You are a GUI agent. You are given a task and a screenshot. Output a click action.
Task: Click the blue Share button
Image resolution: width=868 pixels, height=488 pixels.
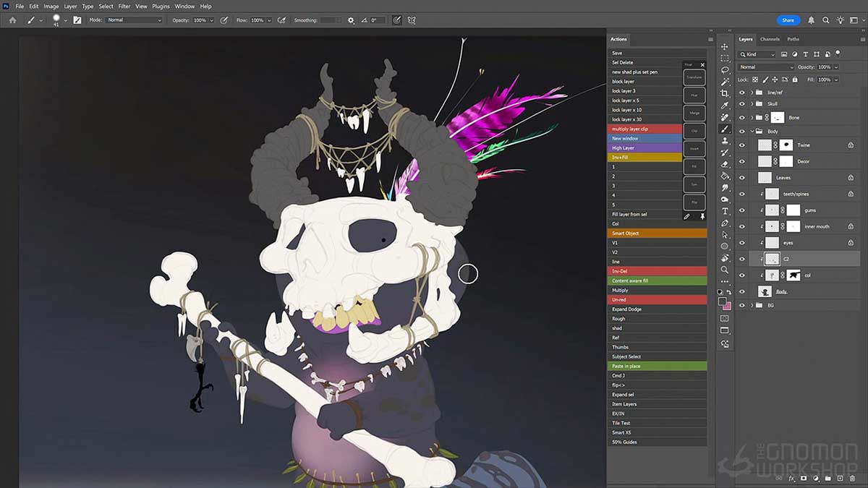click(788, 20)
